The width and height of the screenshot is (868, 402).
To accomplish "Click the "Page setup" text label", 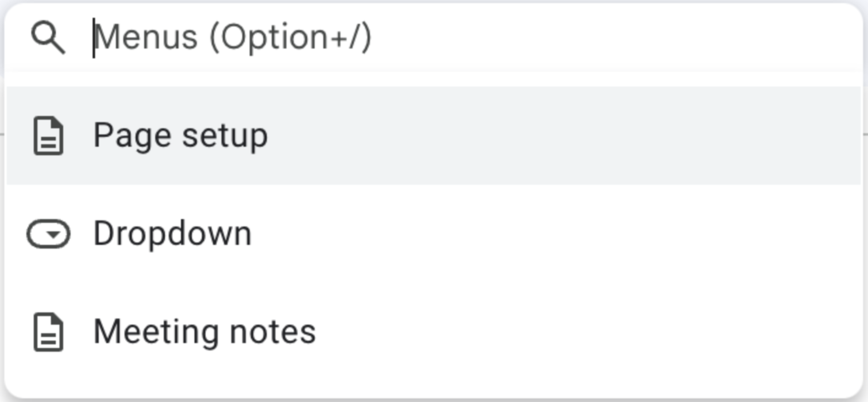I will tap(181, 136).
